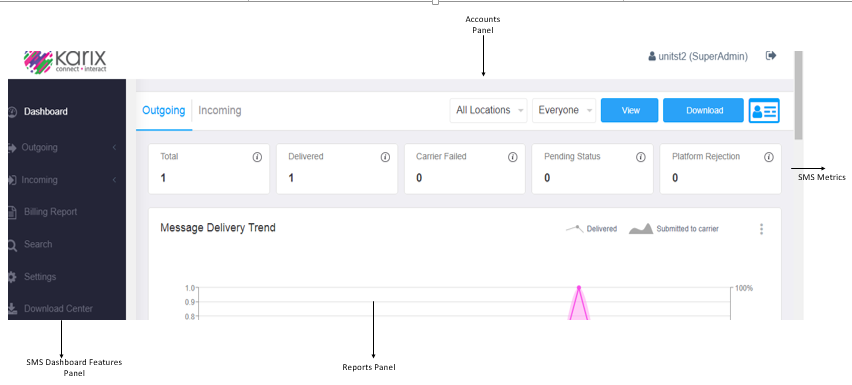Viewport: 852px width, 385px height.
Task: Click the Download button
Action: coord(704,110)
